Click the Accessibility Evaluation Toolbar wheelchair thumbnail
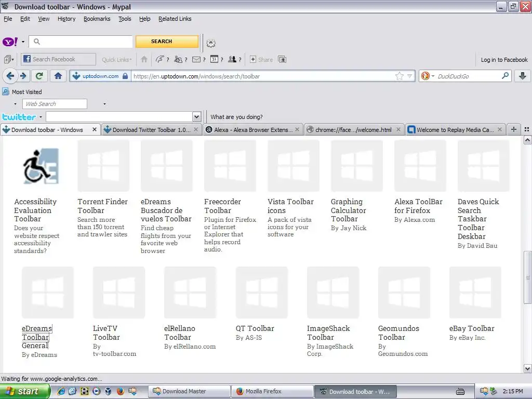 (41, 166)
